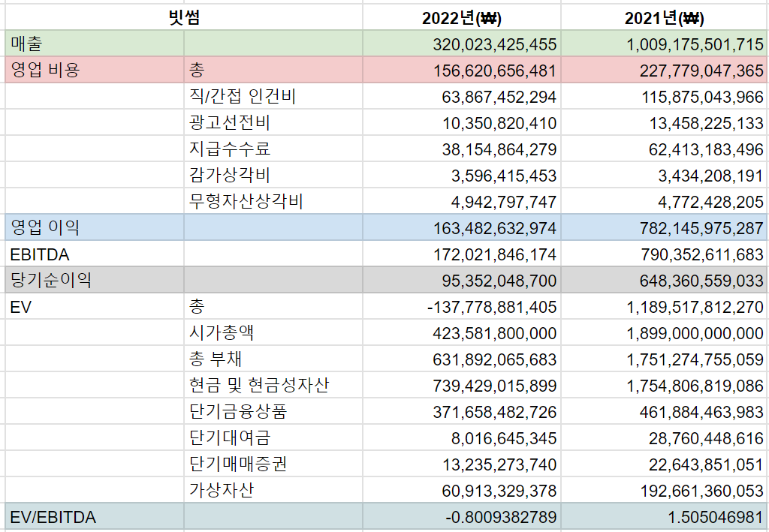This screenshot has height=532, width=769.
Task: Click the 단기매매증권 label
Action: [x=238, y=464]
